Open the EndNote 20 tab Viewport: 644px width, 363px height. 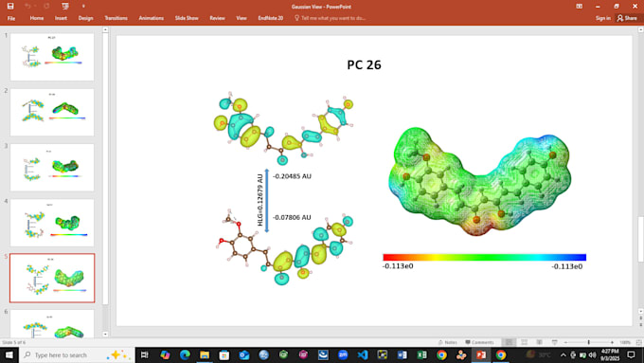click(270, 18)
